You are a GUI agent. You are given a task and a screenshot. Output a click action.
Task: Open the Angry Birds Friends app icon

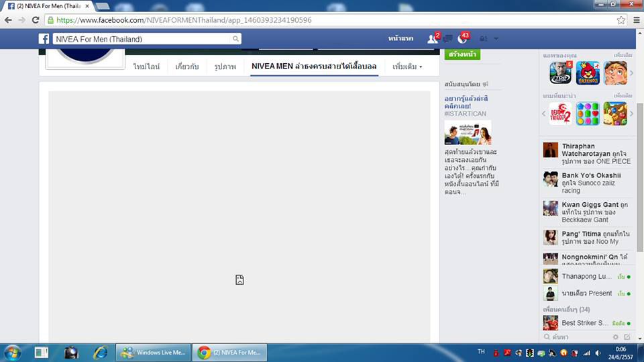[588, 73]
